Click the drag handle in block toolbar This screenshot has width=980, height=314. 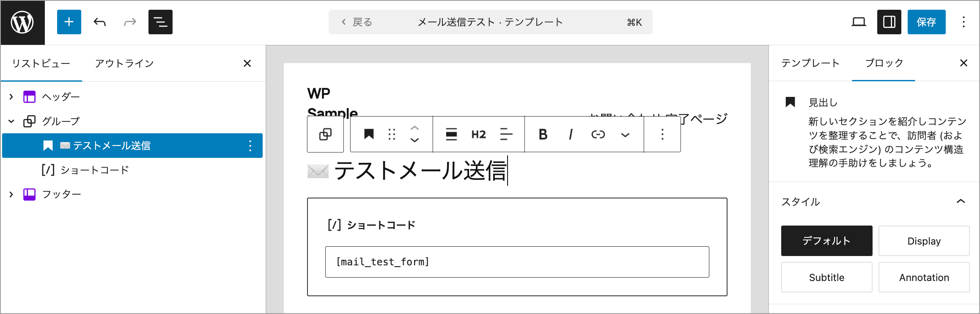[392, 135]
